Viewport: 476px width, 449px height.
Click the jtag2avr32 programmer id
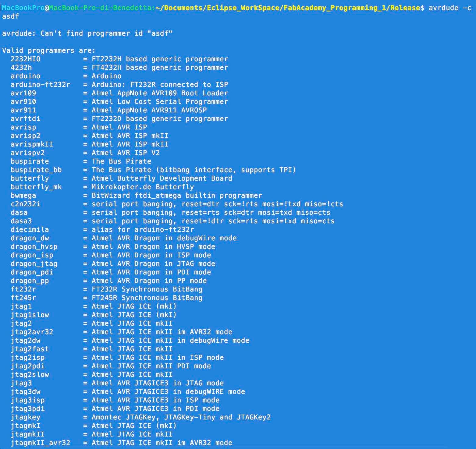pyautogui.click(x=32, y=332)
